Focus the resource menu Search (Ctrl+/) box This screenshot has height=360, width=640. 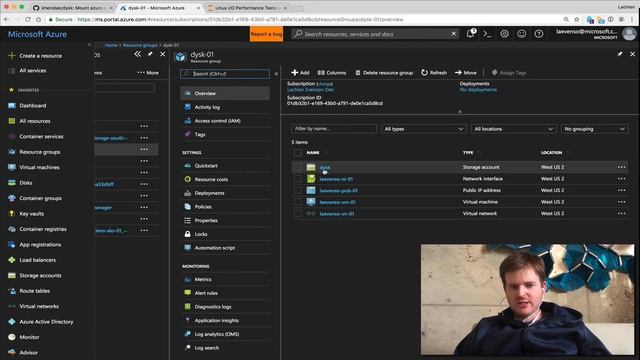coord(225,74)
